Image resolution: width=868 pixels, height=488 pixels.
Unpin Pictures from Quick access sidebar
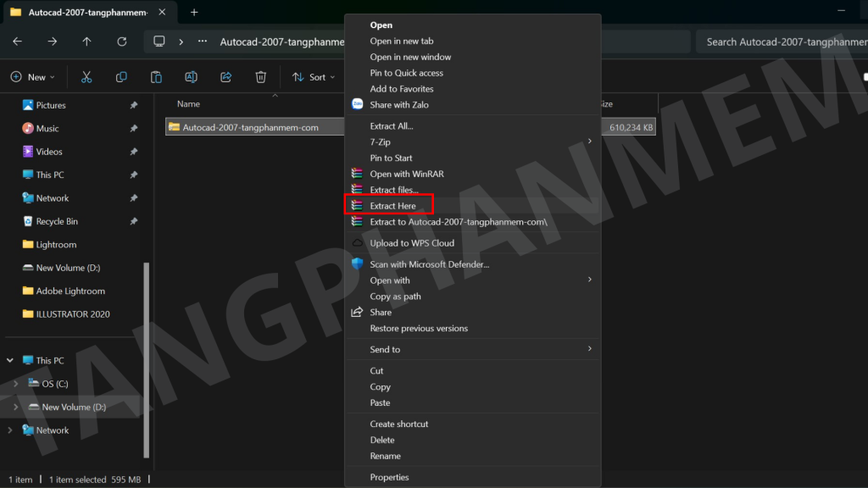[x=133, y=106]
